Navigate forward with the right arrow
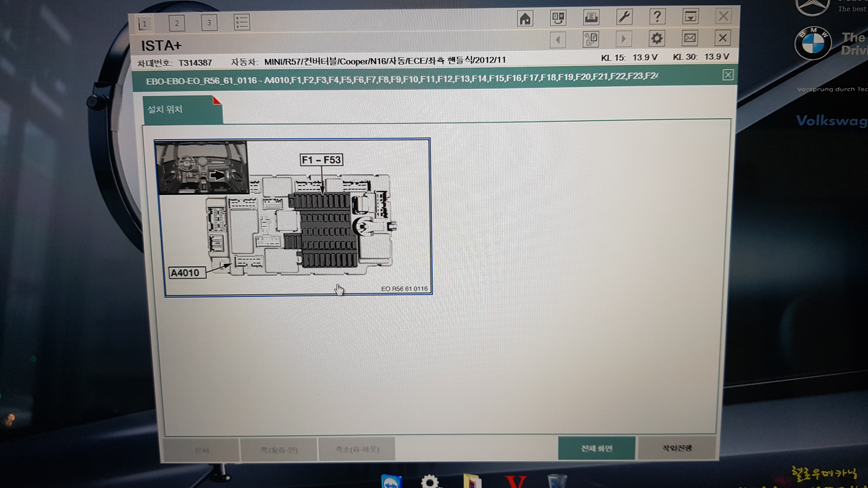The width and height of the screenshot is (868, 488). click(x=624, y=39)
